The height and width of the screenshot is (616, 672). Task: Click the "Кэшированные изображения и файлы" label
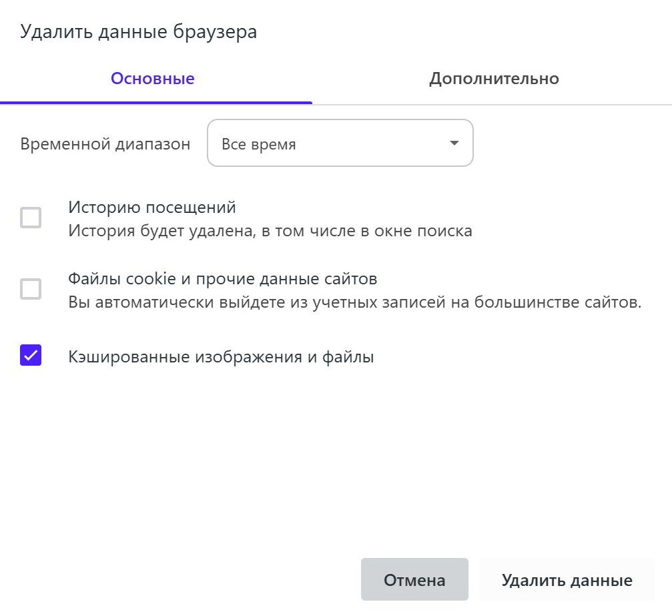coord(221,357)
